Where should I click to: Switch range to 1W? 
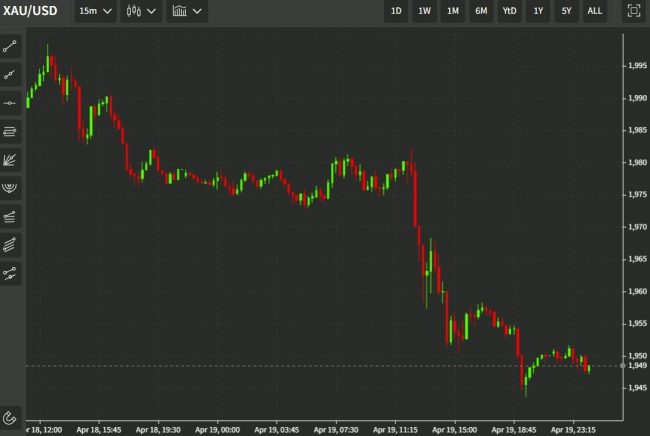tap(424, 11)
